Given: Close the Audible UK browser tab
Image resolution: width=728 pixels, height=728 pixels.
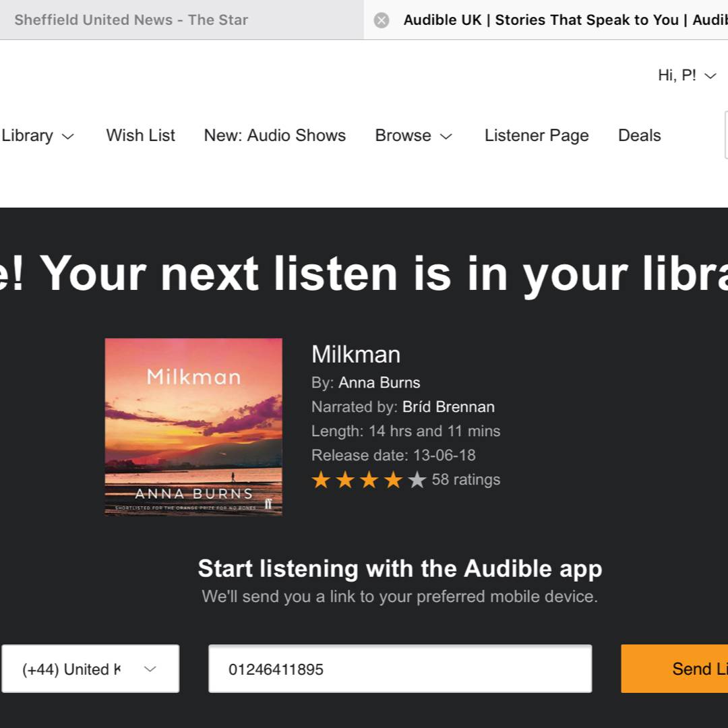Looking at the screenshot, I should pyautogui.click(x=382, y=20).
